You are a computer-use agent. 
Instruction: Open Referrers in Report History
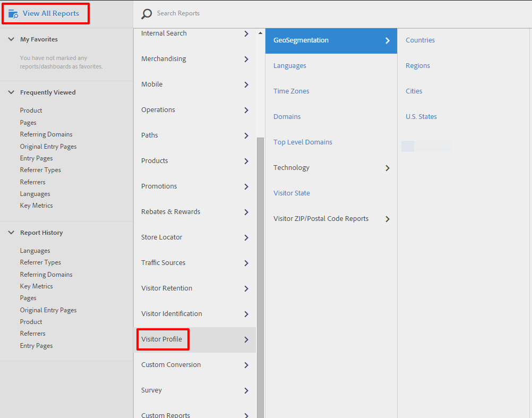[32, 334]
